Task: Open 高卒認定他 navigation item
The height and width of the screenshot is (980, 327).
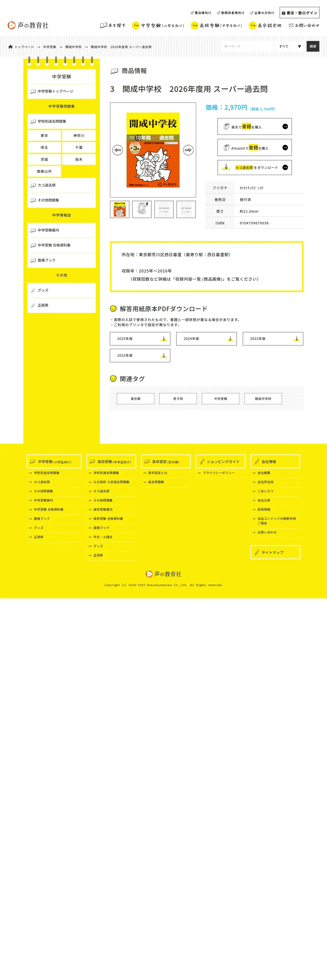Action: (265, 25)
